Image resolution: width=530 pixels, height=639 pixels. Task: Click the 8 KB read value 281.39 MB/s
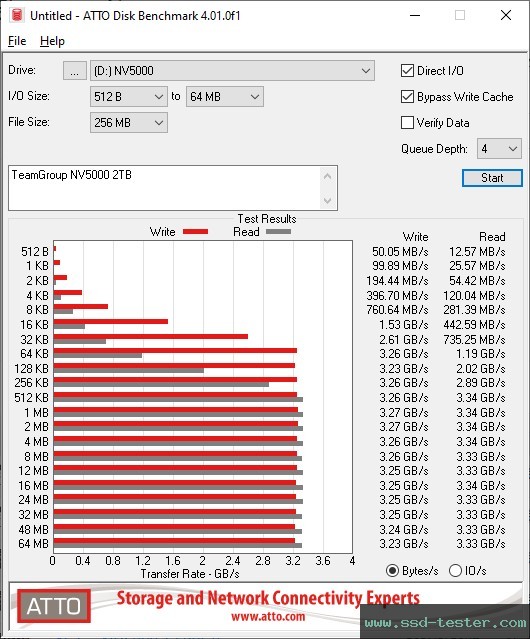pos(474,310)
